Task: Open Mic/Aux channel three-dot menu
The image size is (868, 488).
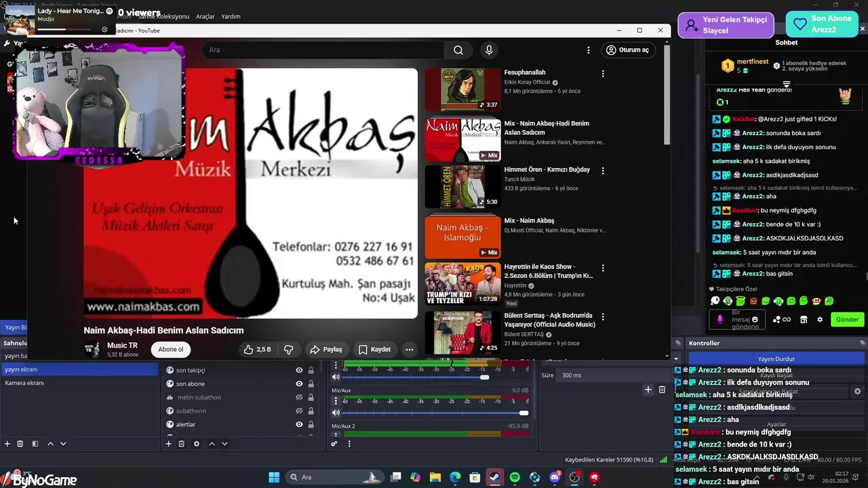Action: click(336, 401)
